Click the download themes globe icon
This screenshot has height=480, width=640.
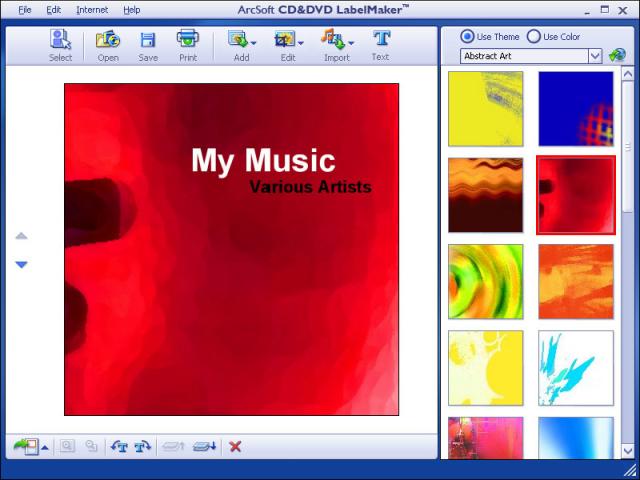click(x=617, y=55)
